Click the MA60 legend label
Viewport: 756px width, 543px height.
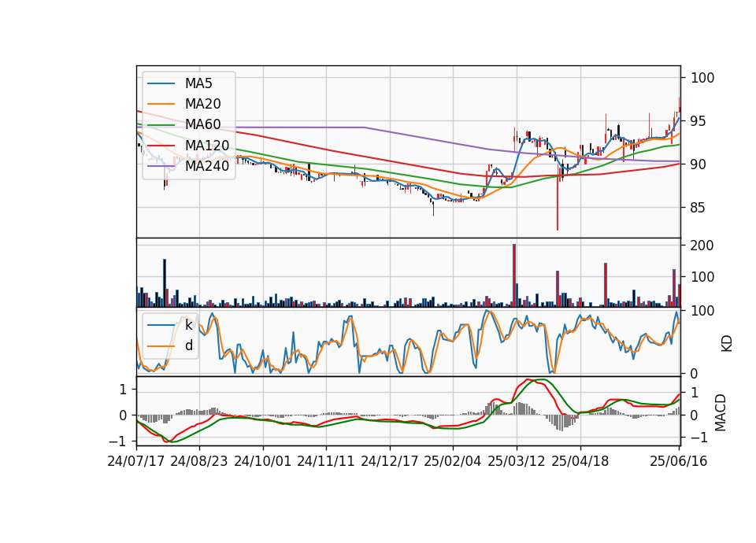coord(202,125)
